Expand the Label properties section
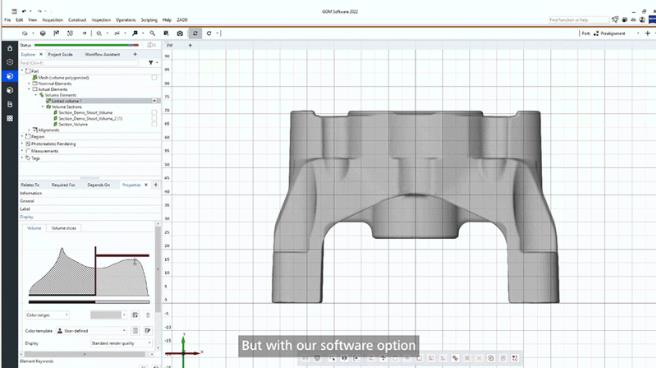656x373 pixels. [x=25, y=209]
